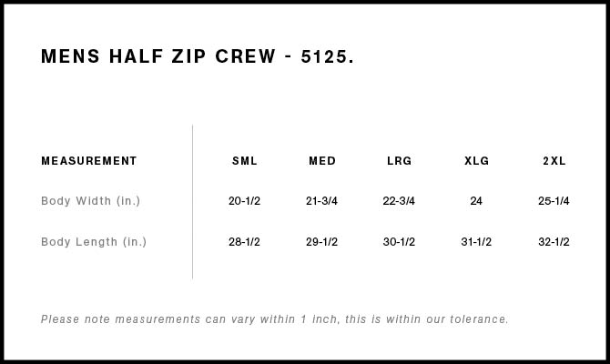This screenshot has width=610, height=364.
Task: Click the 28-1/2 body length value
Action: [245, 242]
